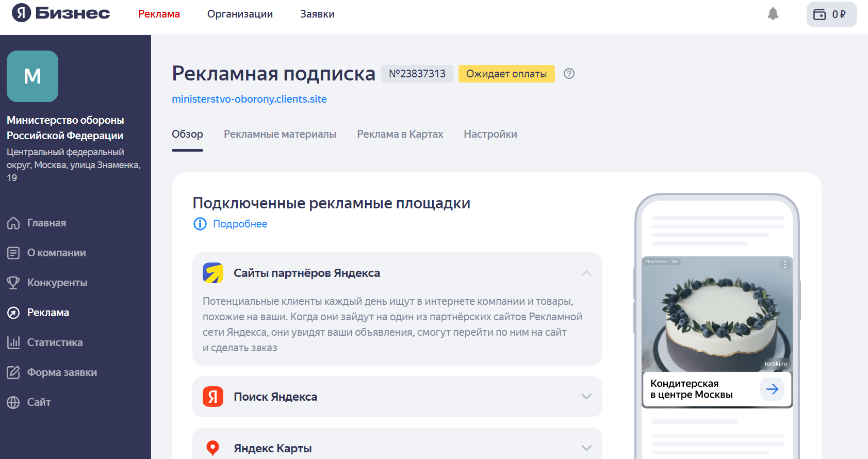This screenshot has width=868, height=459.
Task: Click the home icon for Главная
Action: tap(13, 223)
